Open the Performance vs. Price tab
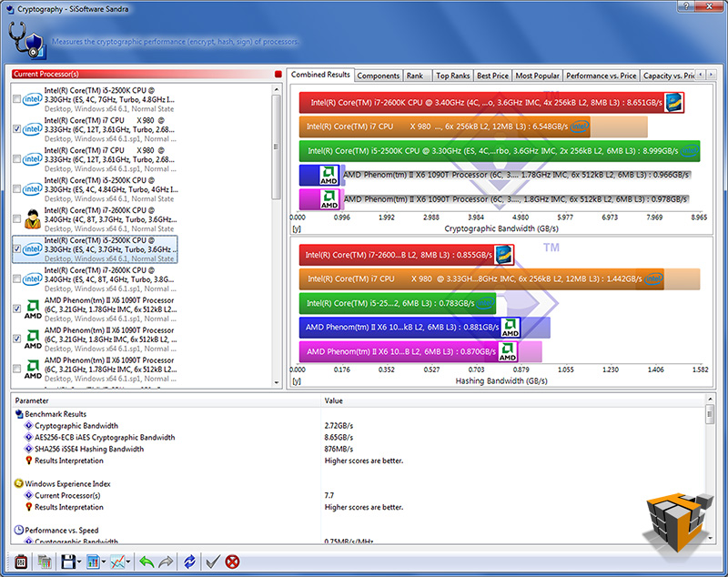 (602, 76)
